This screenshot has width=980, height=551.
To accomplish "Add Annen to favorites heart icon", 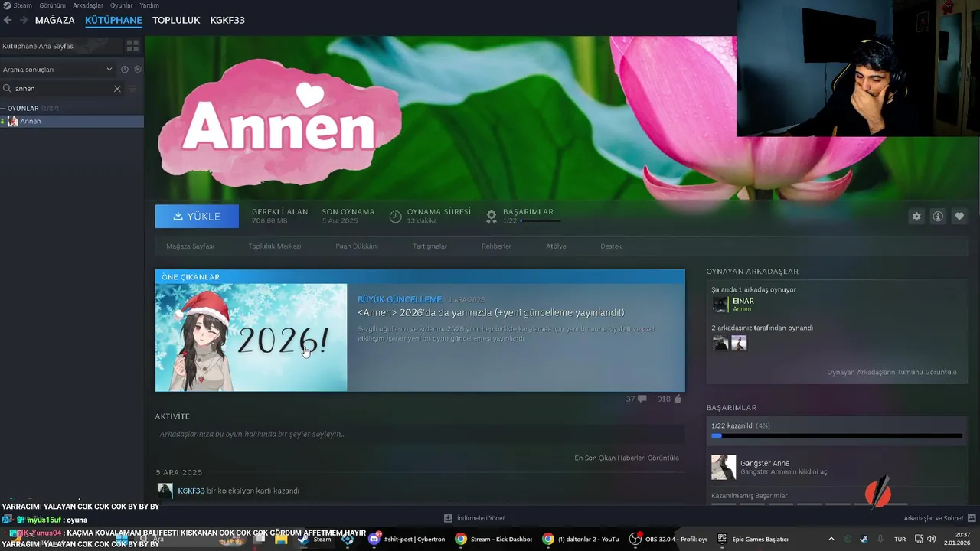I will click(x=959, y=217).
